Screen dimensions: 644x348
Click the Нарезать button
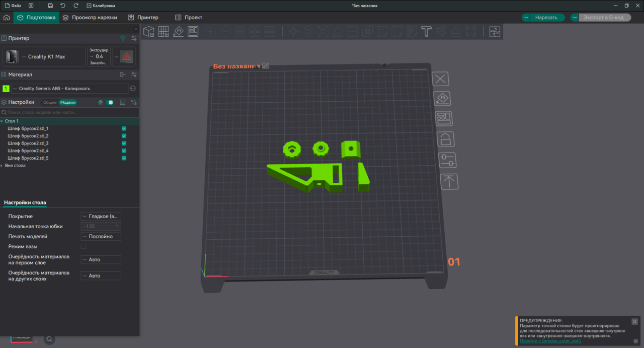click(546, 17)
